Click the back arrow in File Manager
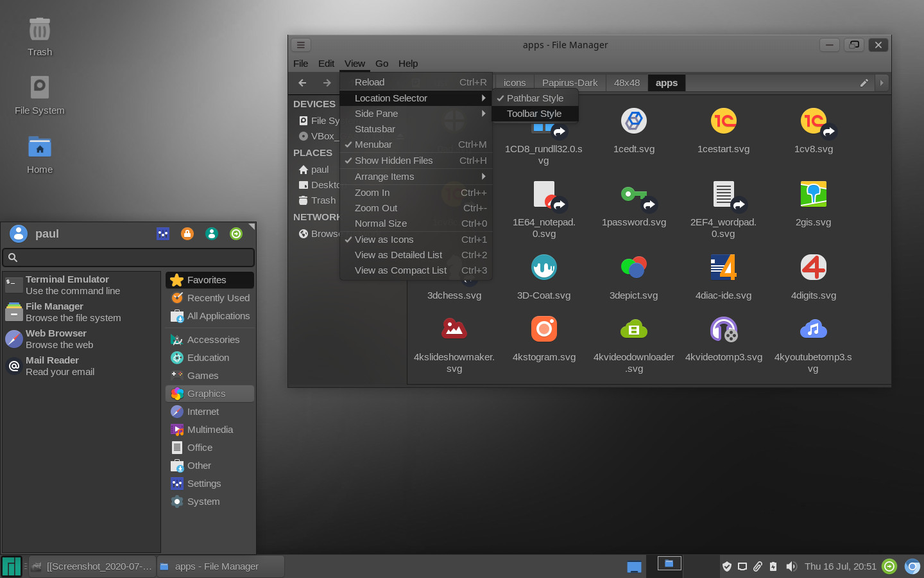 point(302,83)
